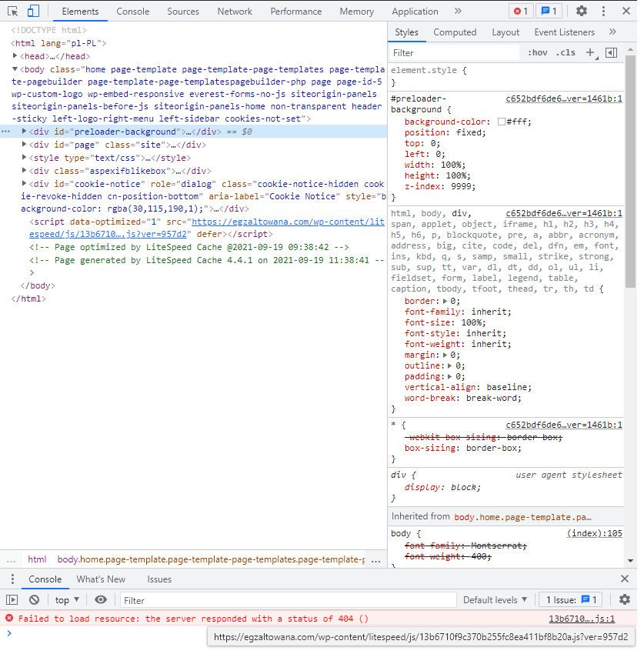644x664 pixels.
Task: Click the 1 Issue button in console
Action: [x=571, y=600]
